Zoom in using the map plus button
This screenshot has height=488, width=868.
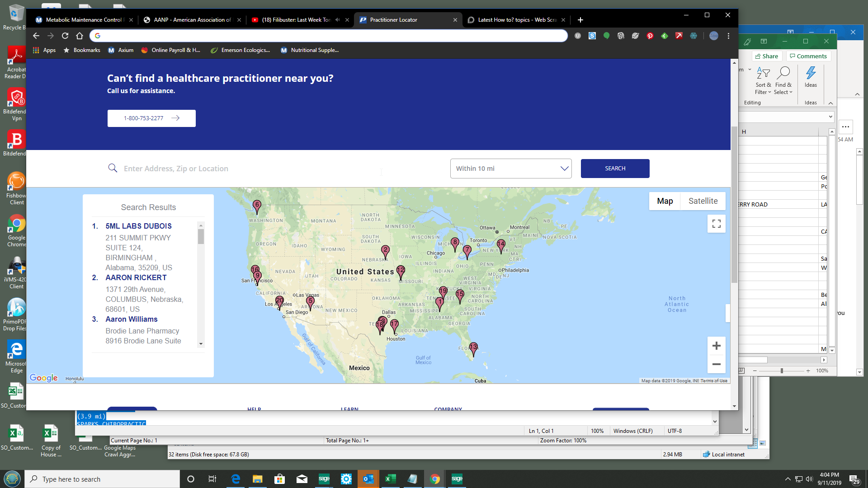716,346
